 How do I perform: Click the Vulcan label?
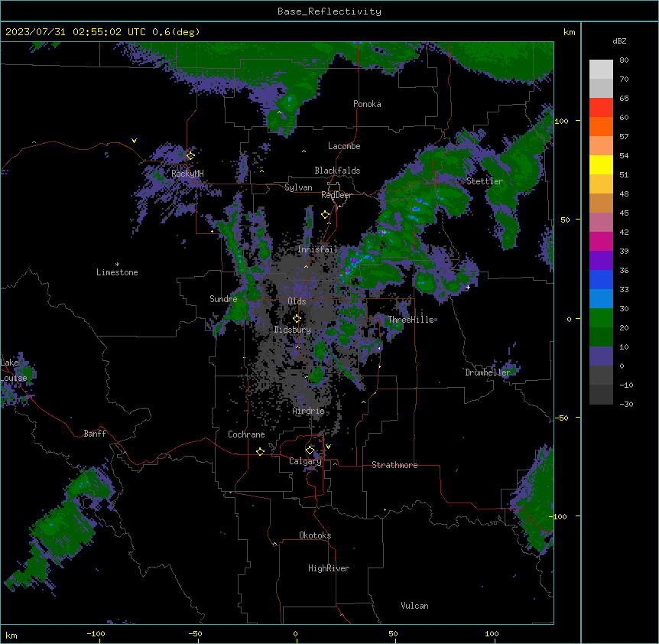[x=414, y=606]
